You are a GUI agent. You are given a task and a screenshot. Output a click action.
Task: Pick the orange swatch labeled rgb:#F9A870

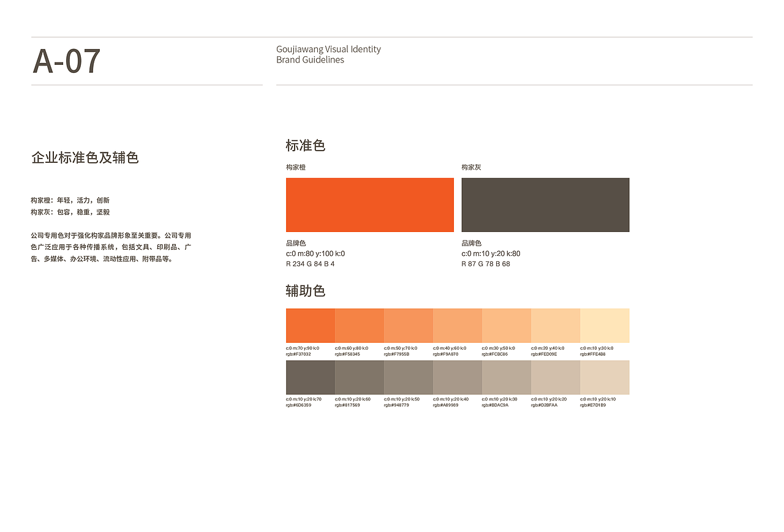coord(458,326)
